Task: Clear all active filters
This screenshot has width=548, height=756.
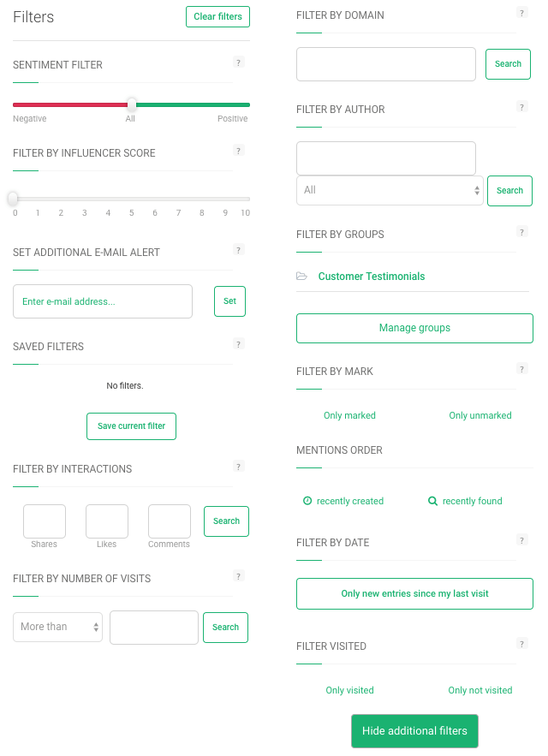Action: coord(217,16)
